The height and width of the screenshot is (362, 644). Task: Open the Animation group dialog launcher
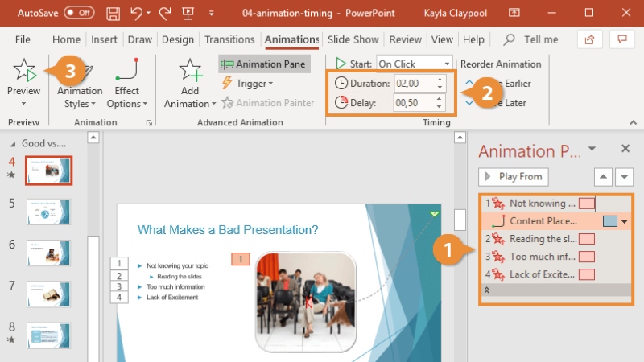pos(149,123)
